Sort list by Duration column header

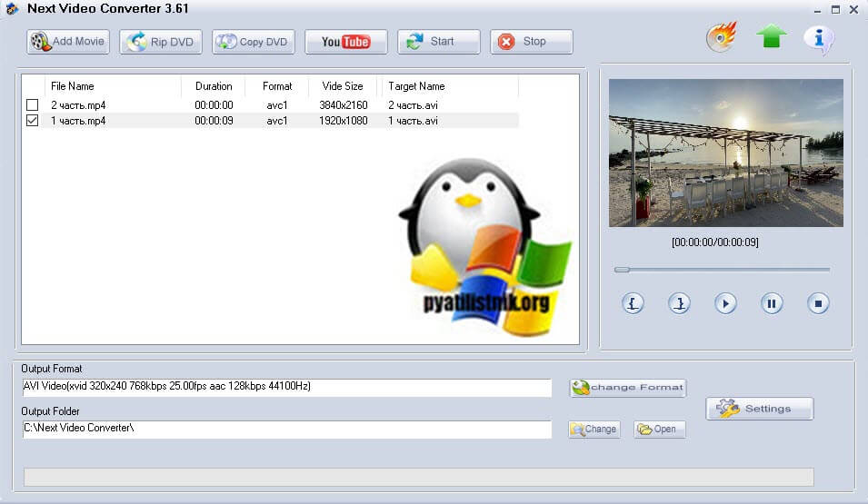tap(214, 86)
